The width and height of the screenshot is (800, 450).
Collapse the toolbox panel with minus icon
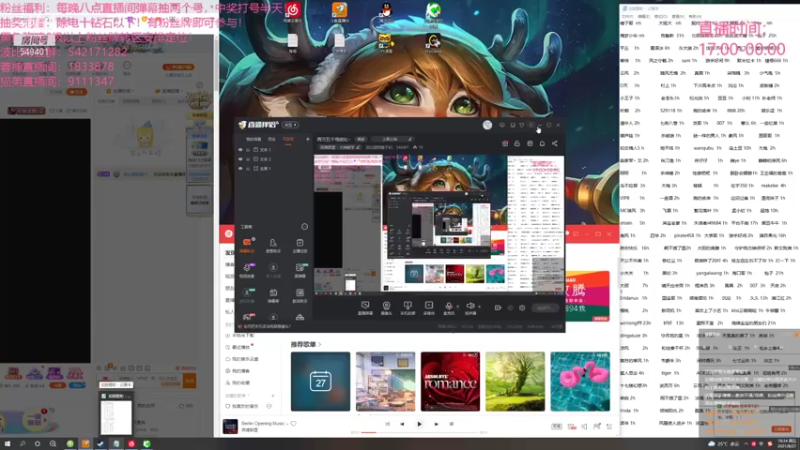pyautogui.click(x=305, y=227)
